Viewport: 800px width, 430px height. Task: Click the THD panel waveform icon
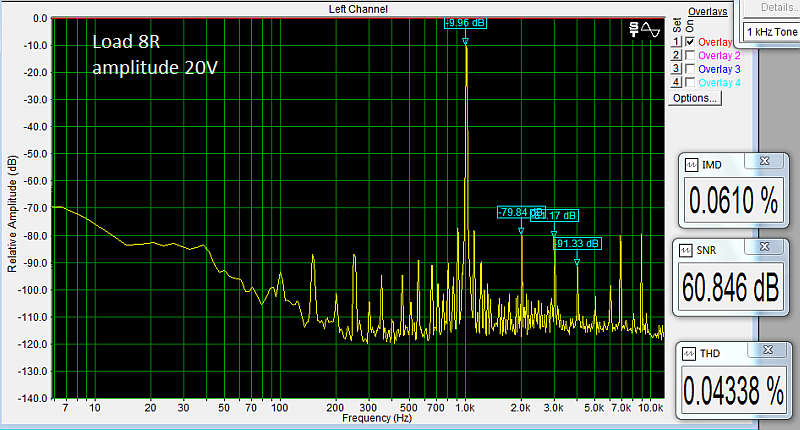(x=689, y=353)
